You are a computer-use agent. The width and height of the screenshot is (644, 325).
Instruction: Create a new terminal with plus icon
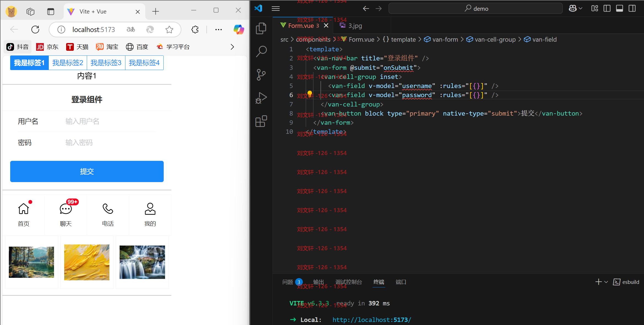coord(598,282)
